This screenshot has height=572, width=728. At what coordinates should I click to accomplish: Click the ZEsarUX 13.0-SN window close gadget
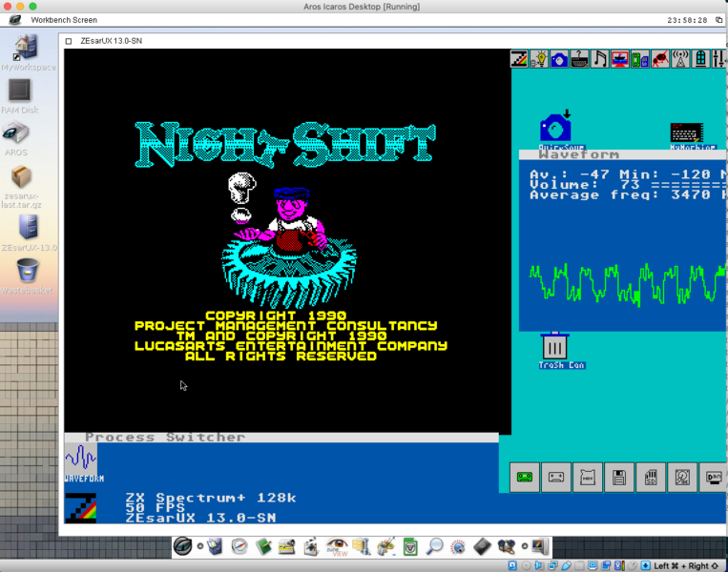point(69,41)
